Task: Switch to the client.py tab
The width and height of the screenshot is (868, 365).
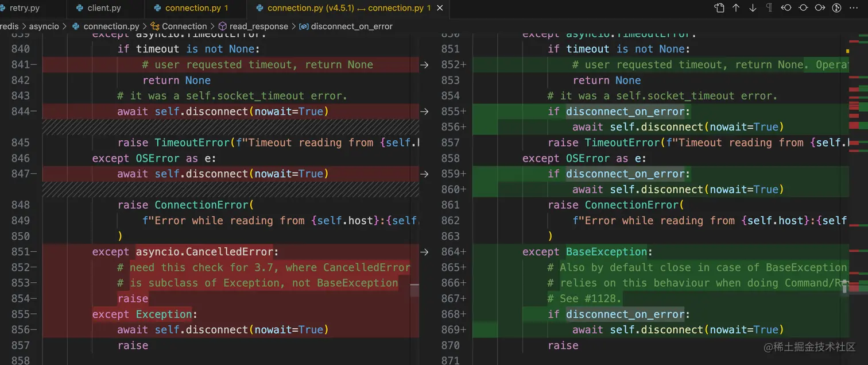Action: 104,8
